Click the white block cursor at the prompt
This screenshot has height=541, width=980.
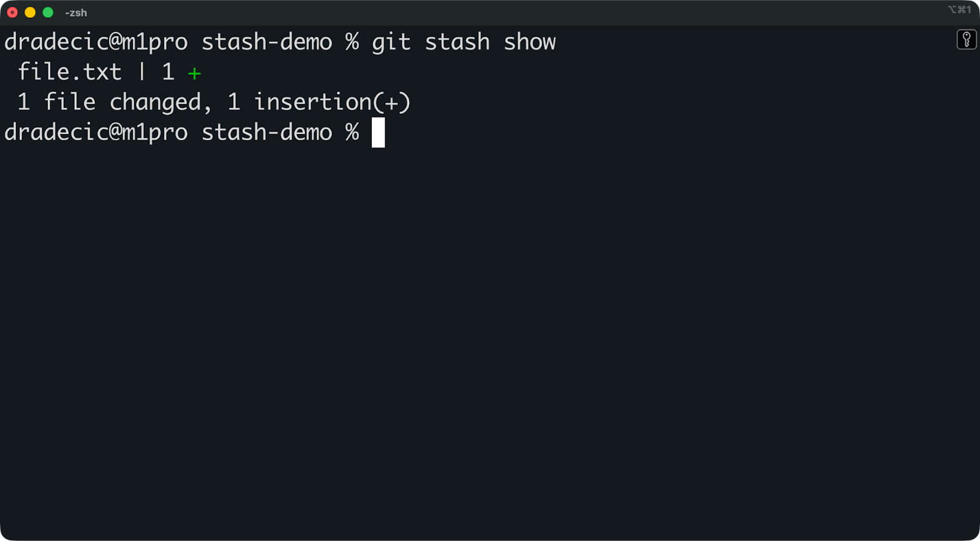point(378,132)
